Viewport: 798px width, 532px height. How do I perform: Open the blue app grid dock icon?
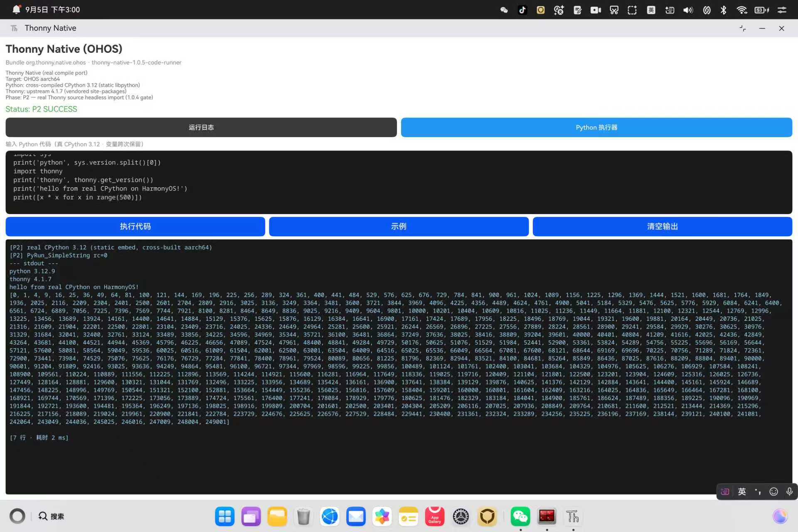pyautogui.click(x=225, y=517)
